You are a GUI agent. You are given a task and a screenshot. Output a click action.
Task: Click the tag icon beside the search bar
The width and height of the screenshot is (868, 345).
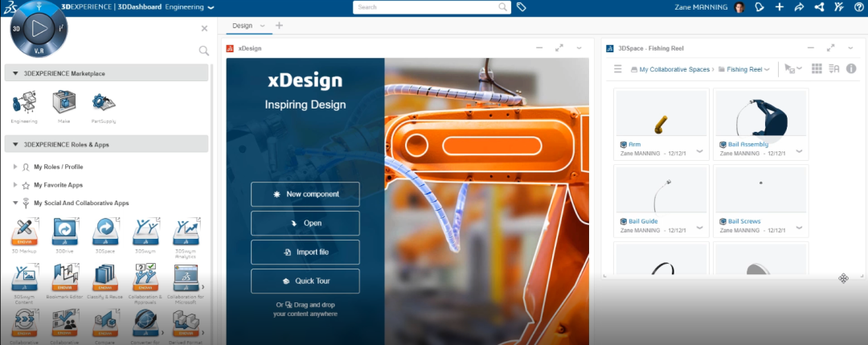pyautogui.click(x=521, y=7)
